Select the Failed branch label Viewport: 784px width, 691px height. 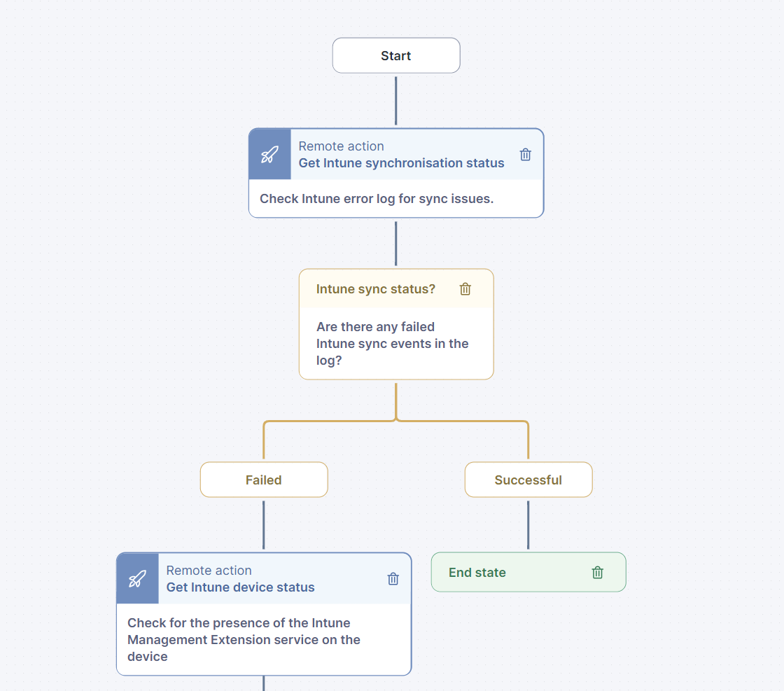pos(264,480)
